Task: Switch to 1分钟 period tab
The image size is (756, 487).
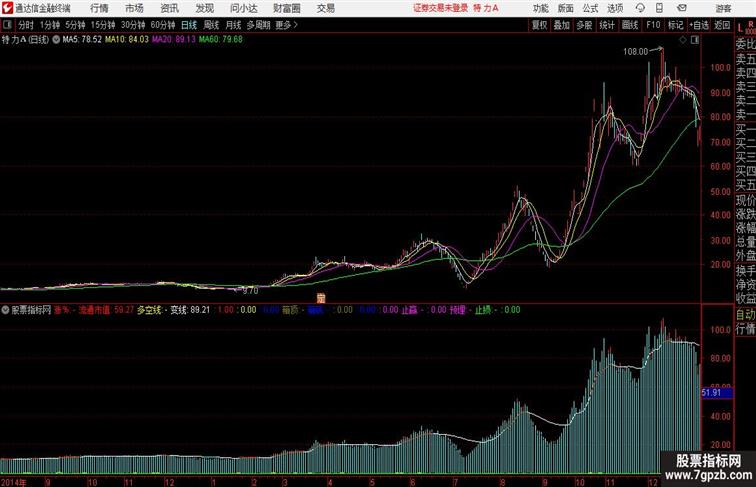Action: (50, 25)
